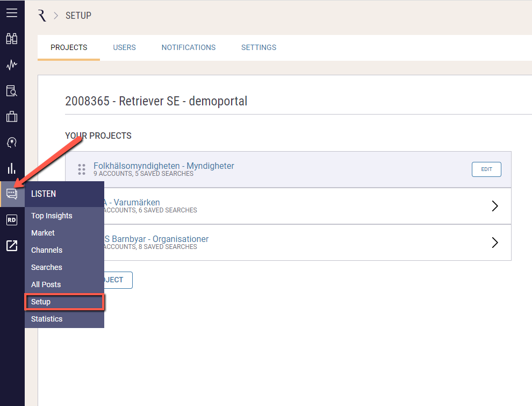
Task: Open the hamburger menu icon
Action: click(12, 13)
